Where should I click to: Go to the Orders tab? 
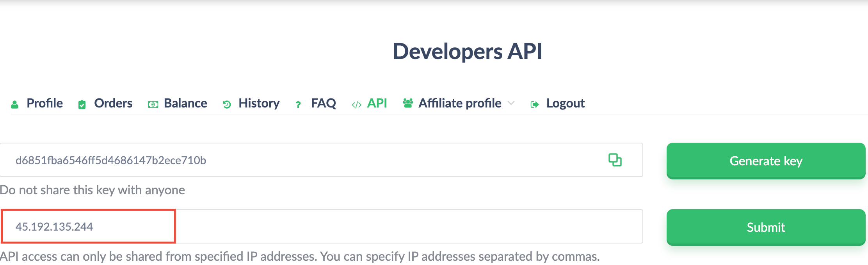coord(113,103)
